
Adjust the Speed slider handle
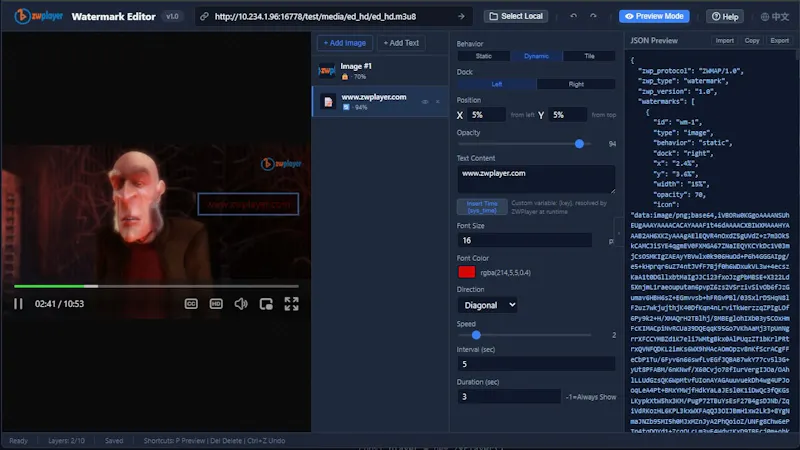476,335
